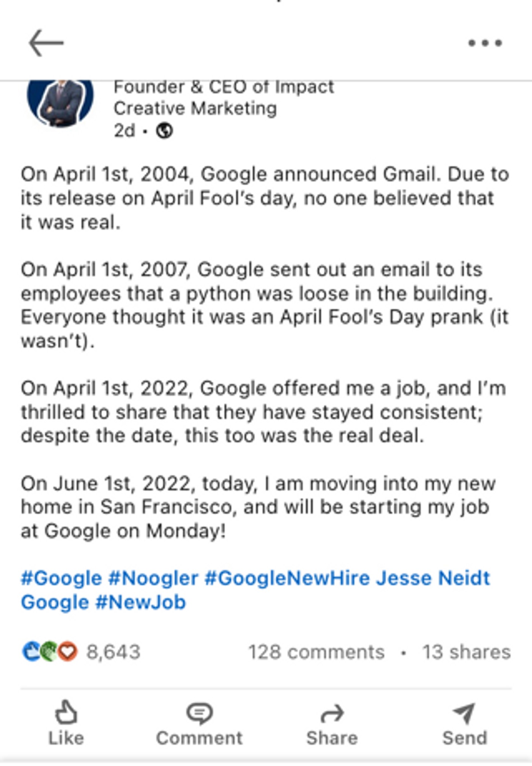Show the 8,643 reactions list
The width and height of the screenshot is (532, 766).
(113, 652)
